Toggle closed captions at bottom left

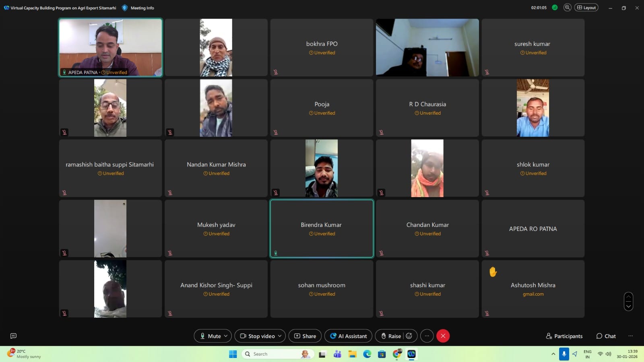(x=13, y=336)
